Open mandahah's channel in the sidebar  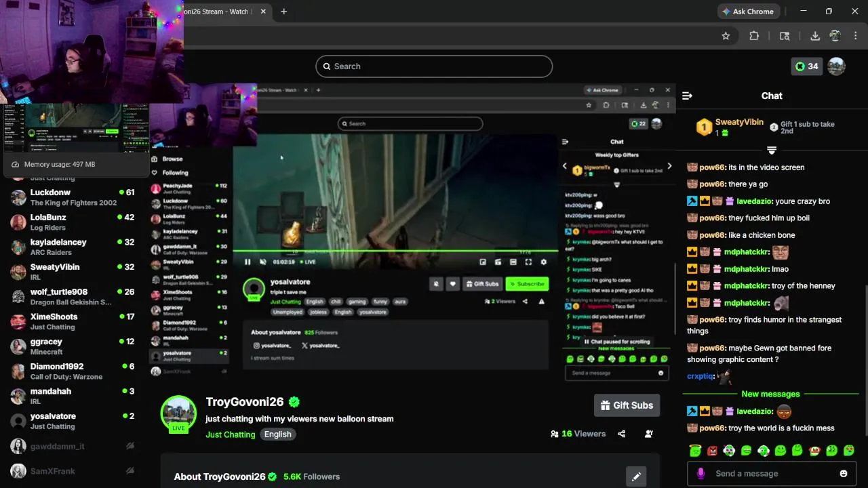(x=73, y=396)
